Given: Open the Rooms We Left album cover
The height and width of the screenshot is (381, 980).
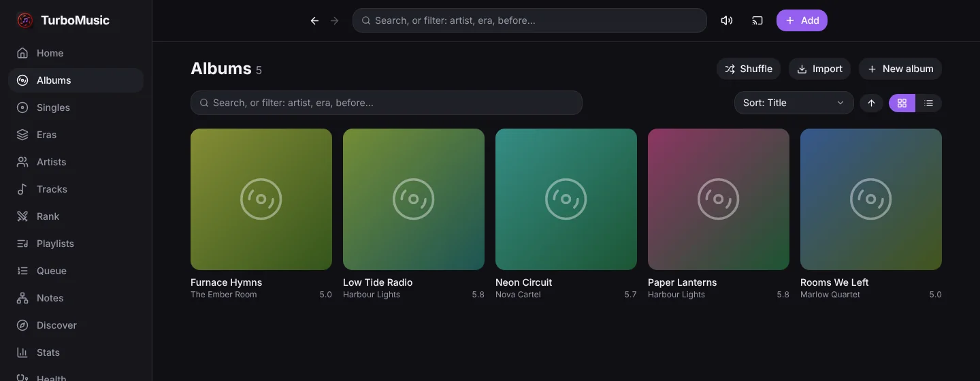Looking at the screenshot, I should tap(871, 199).
